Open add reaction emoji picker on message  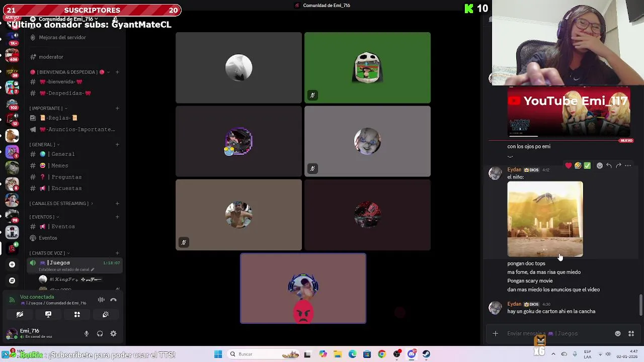(600, 165)
